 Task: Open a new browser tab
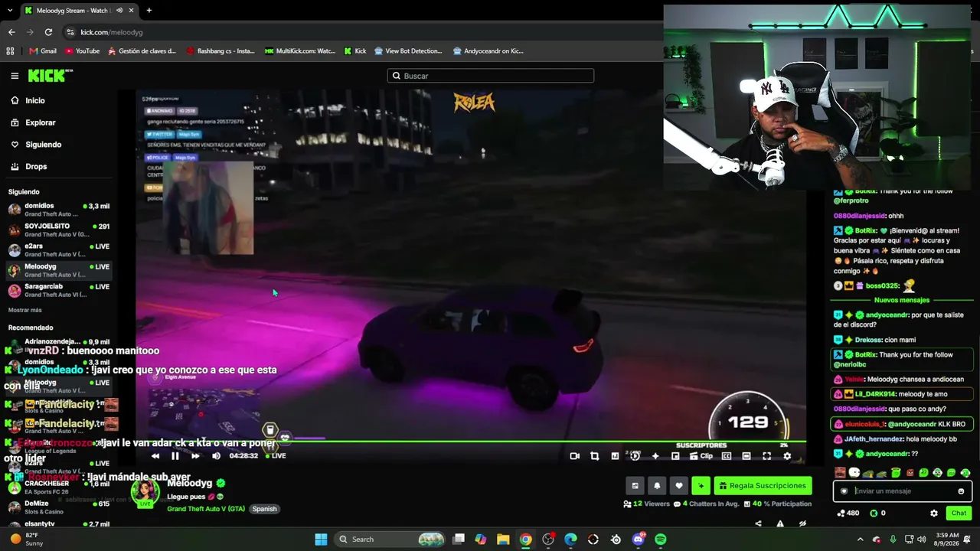(x=149, y=11)
